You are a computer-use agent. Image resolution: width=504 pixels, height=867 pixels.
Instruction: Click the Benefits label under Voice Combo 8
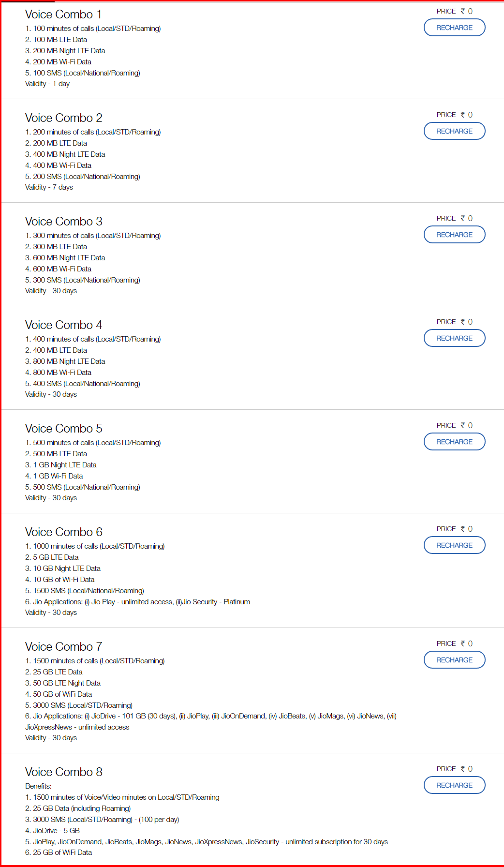coord(38,786)
